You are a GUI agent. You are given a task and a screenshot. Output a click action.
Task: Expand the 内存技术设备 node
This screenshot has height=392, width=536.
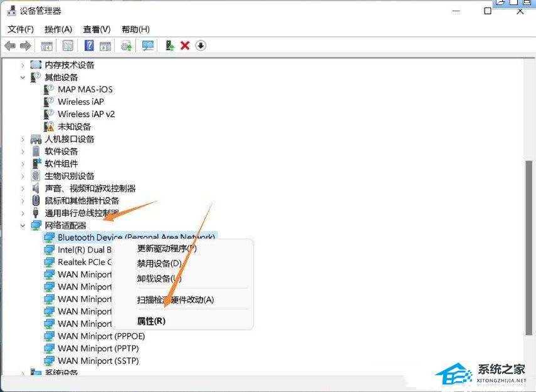pos(23,65)
